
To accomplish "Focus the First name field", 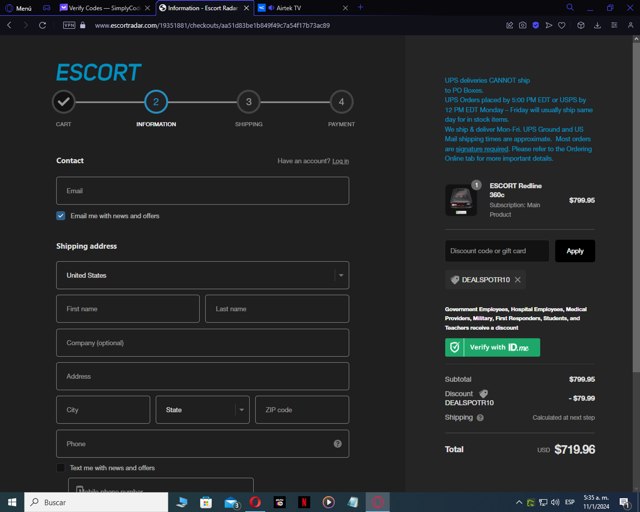I will click(x=128, y=309).
